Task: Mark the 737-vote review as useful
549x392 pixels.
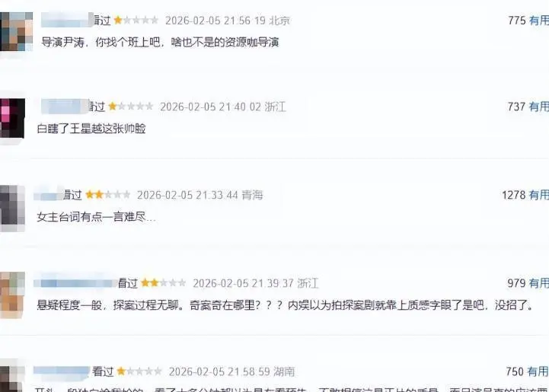Action: click(539, 107)
